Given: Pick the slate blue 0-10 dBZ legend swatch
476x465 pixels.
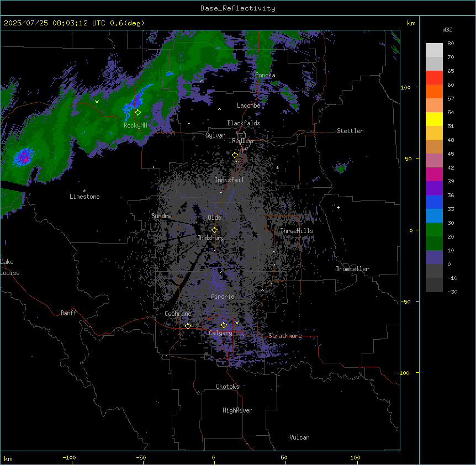Looking at the screenshot, I should 434,257.
